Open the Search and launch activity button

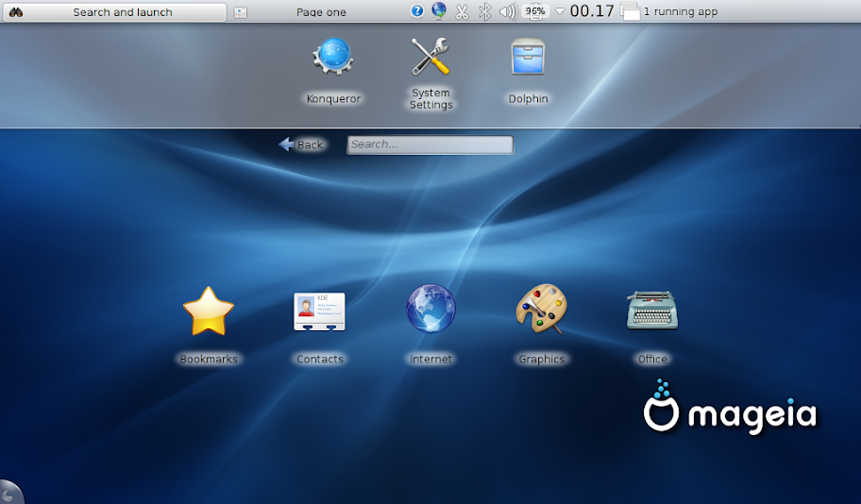[x=115, y=12]
